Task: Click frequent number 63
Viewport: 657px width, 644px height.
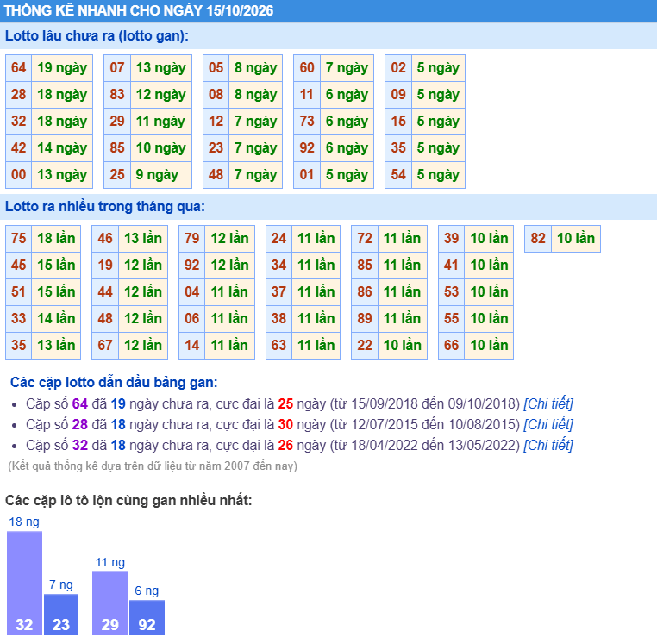Action: (278, 346)
